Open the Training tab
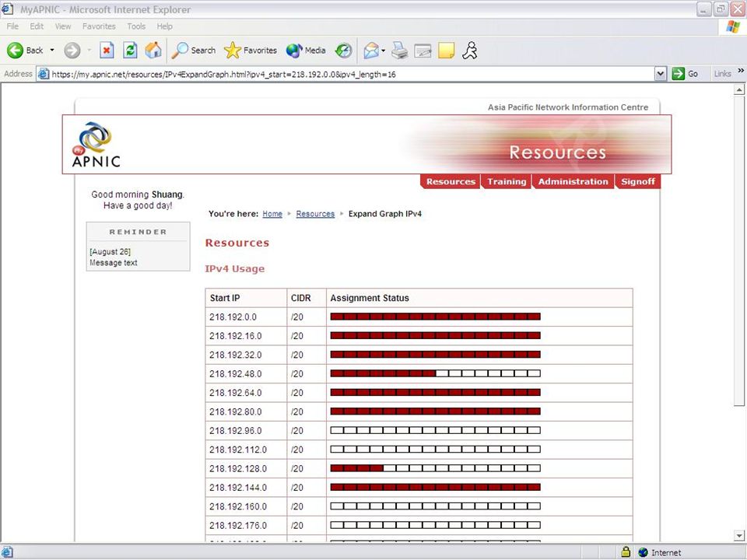Screen dimensions: 747x560 click(507, 181)
